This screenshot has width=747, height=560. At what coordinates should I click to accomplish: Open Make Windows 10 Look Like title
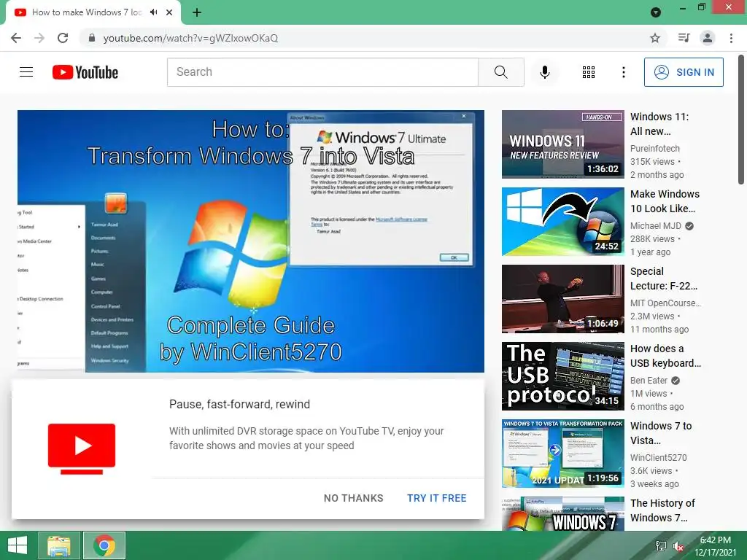pyautogui.click(x=665, y=201)
